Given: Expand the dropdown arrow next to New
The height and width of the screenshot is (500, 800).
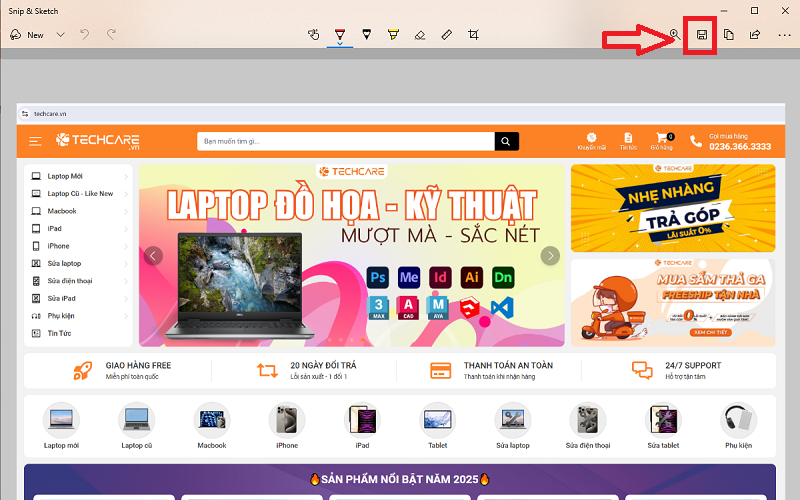Looking at the screenshot, I should click(x=61, y=35).
